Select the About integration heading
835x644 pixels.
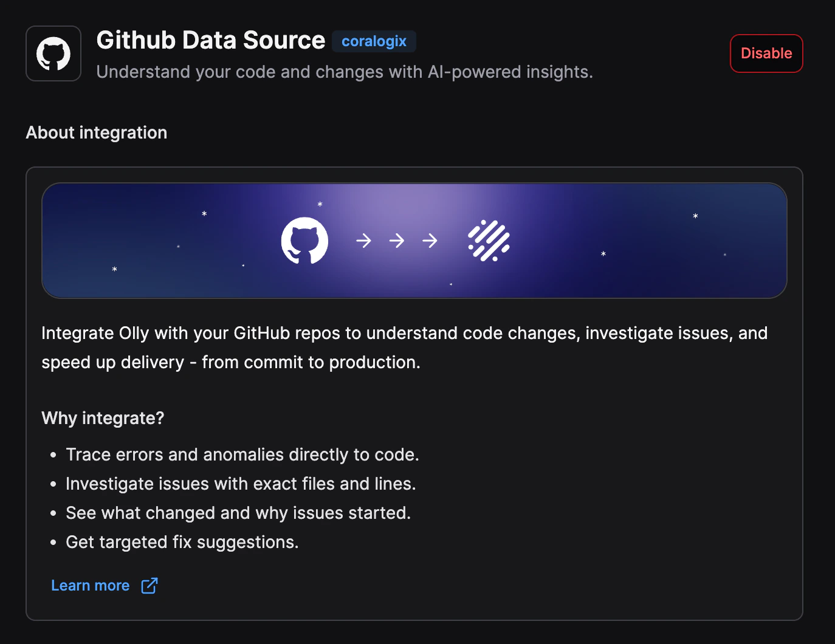(96, 132)
